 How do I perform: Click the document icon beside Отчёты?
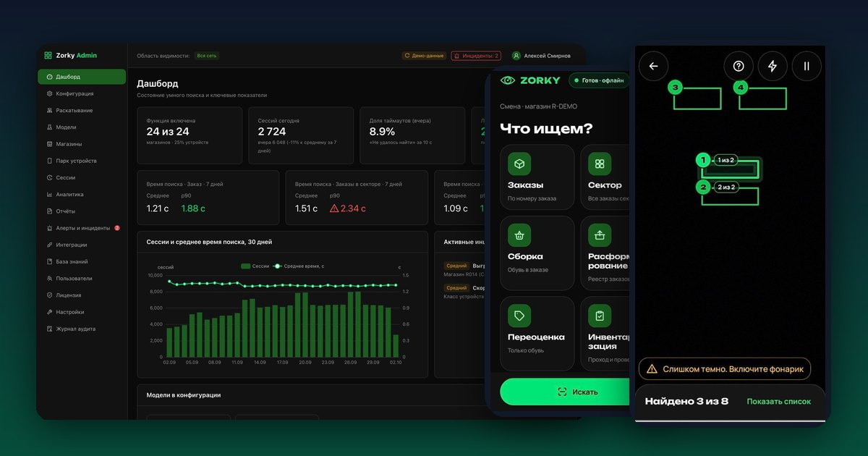pyautogui.click(x=49, y=211)
